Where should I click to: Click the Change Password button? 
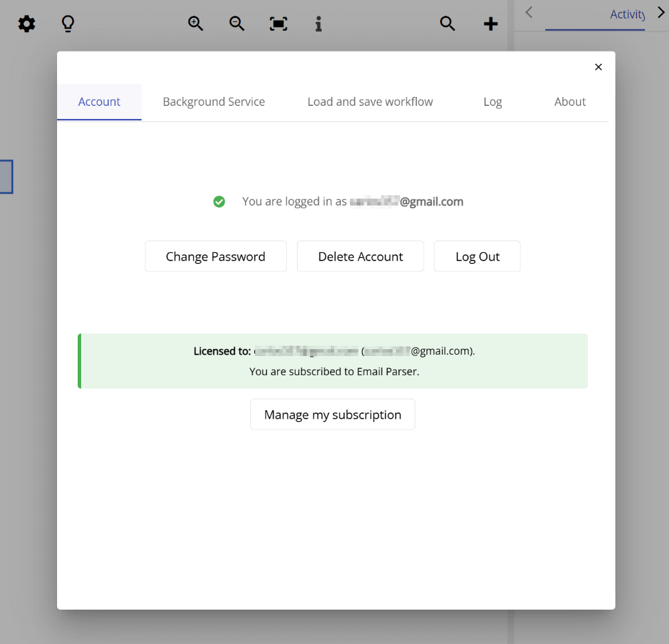click(x=215, y=256)
